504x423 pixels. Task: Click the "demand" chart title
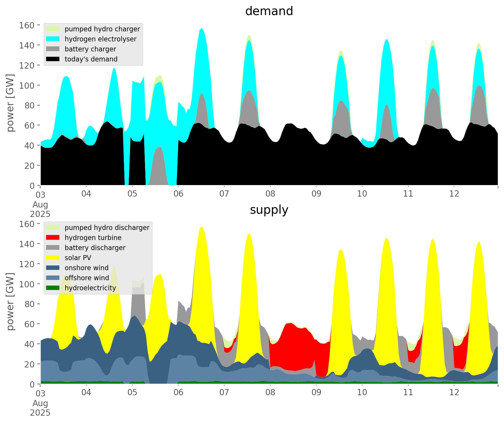tap(269, 11)
